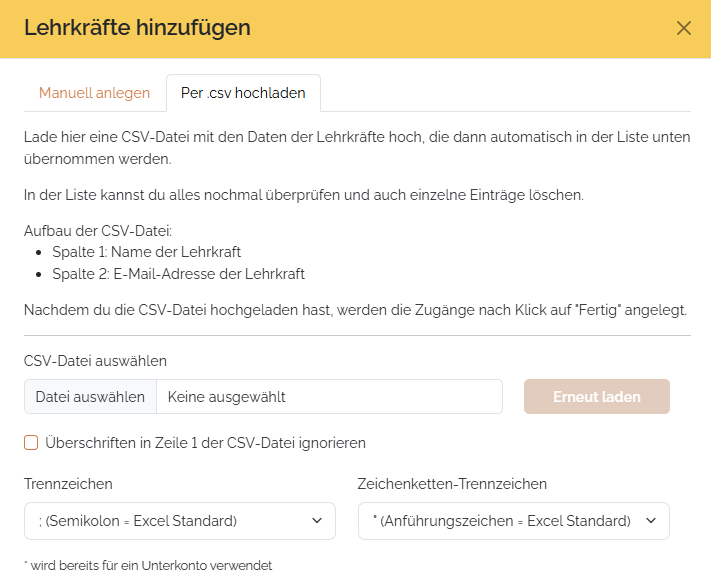This screenshot has width=711, height=584.
Task: Switch to the Manuell anlegen tab
Action: pos(94,93)
